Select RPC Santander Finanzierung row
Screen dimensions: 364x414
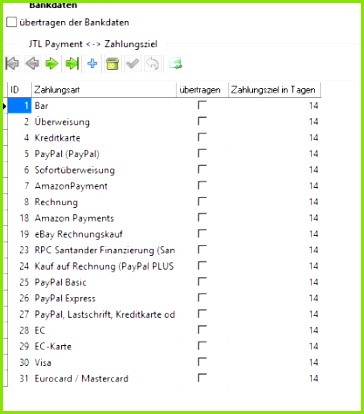(x=164, y=250)
